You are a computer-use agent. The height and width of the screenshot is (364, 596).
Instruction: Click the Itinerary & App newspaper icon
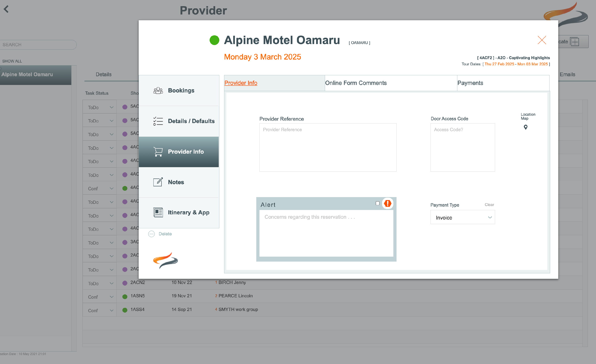pyautogui.click(x=158, y=212)
